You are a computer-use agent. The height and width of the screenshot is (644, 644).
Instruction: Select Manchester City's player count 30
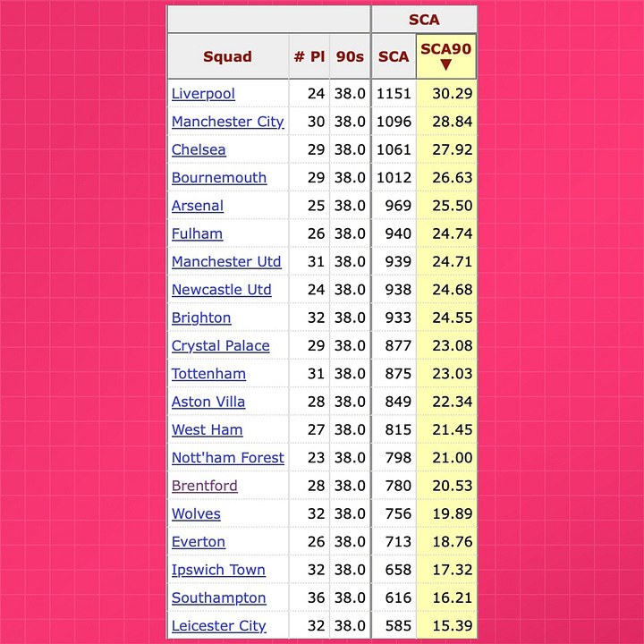[317, 122]
